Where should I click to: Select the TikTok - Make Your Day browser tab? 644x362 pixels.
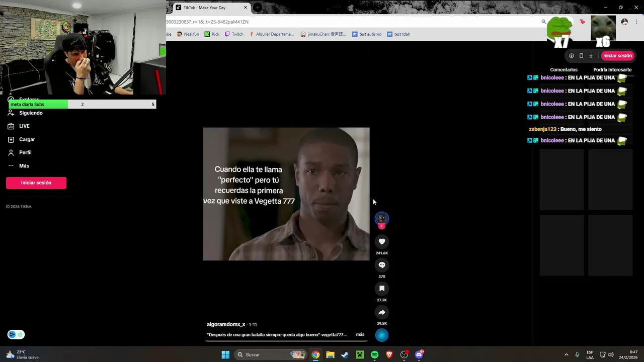pos(211,8)
